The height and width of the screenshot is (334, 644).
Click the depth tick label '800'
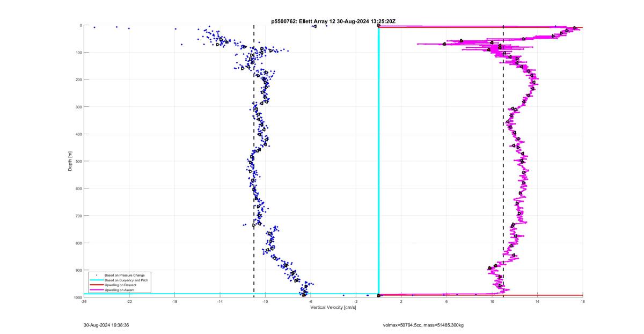click(x=78, y=243)
